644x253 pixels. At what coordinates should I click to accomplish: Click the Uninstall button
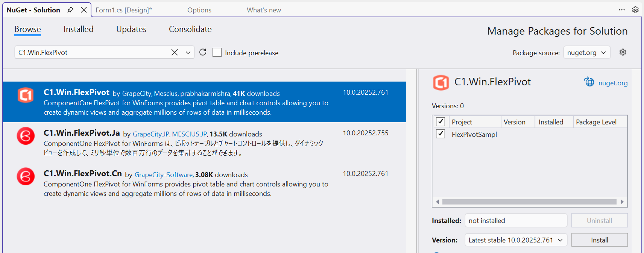[x=600, y=220]
